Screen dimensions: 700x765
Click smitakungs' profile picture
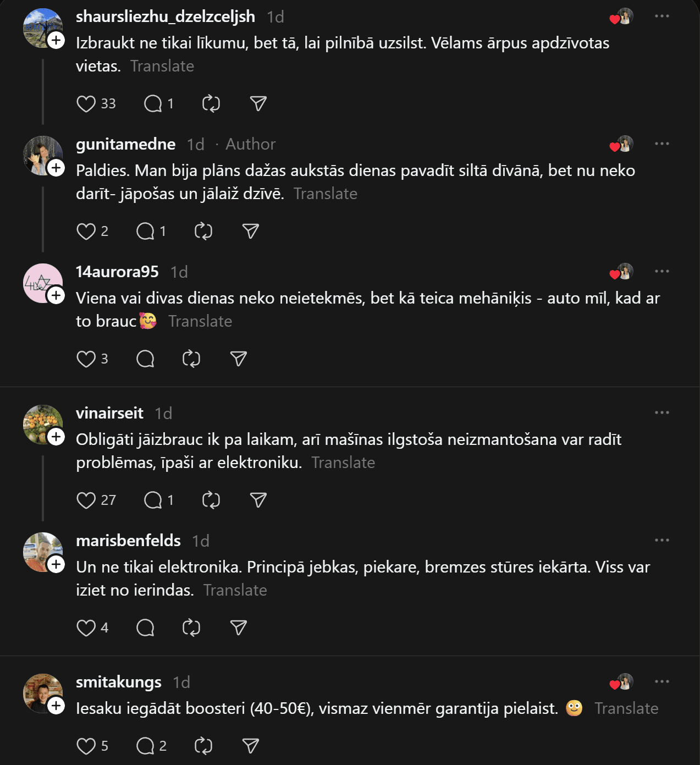point(41,692)
